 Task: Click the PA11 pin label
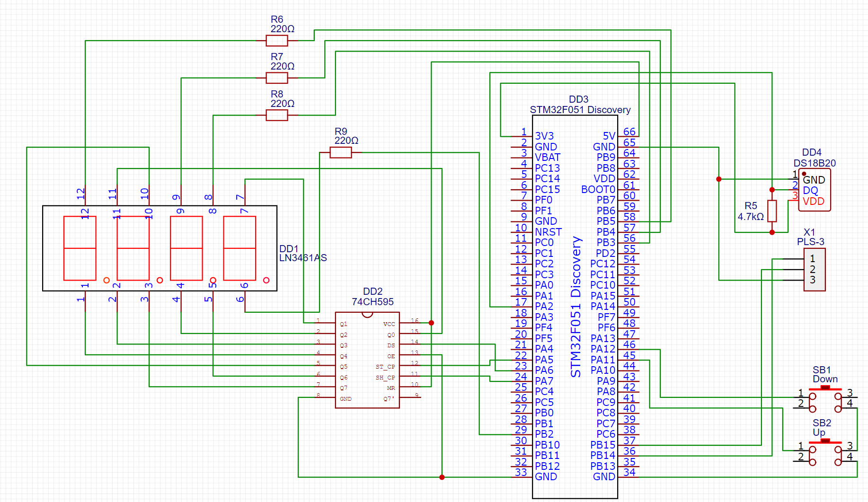(603, 360)
